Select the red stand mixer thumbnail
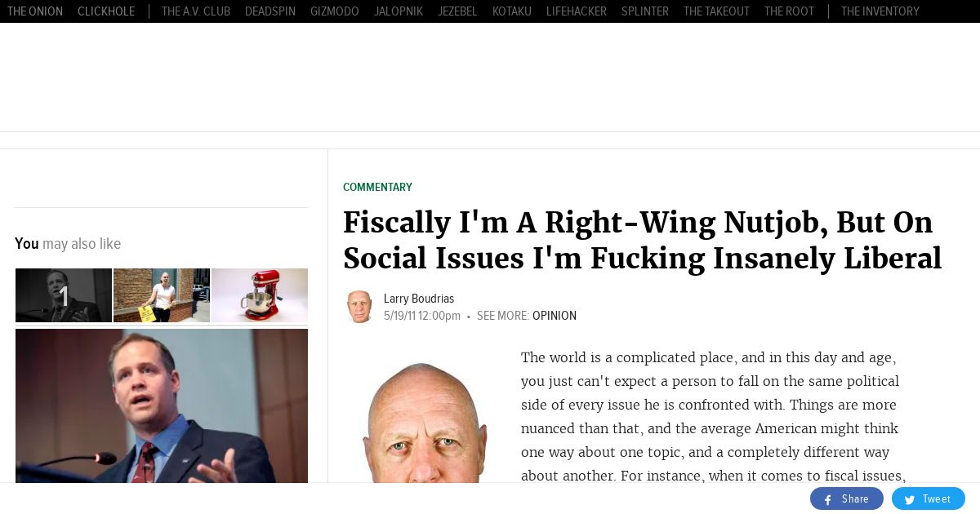 pyautogui.click(x=260, y=295)
